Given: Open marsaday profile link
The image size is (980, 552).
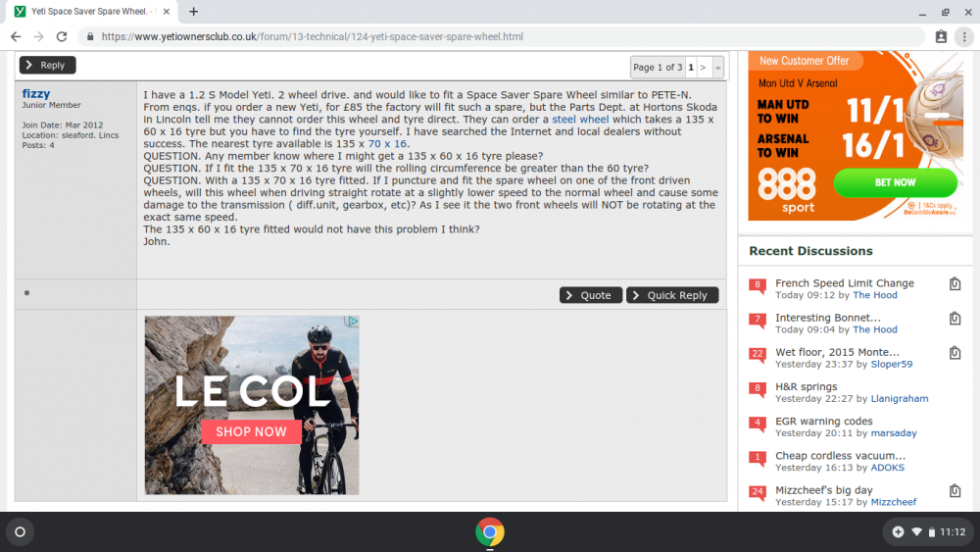Looking at the screenshot, I should (x=894, y=432).
